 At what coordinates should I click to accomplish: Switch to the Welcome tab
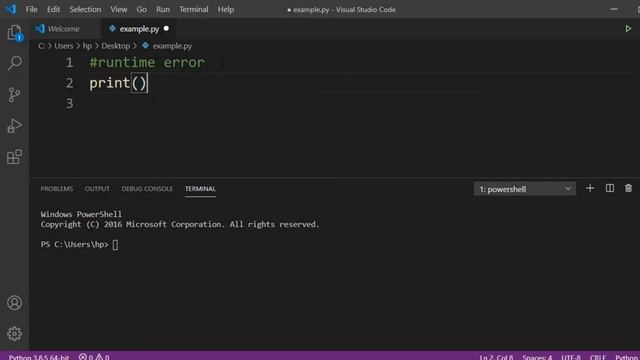coord(63,29)
